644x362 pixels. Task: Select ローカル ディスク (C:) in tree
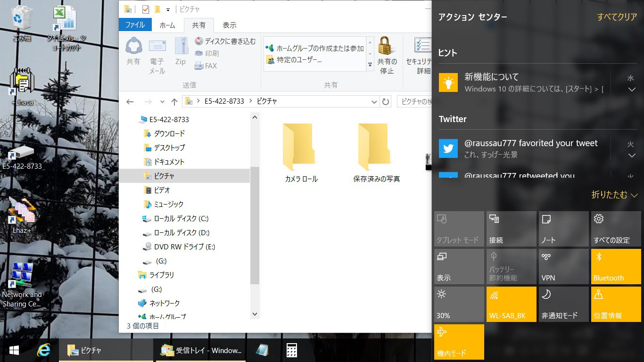tap(175, 218)
